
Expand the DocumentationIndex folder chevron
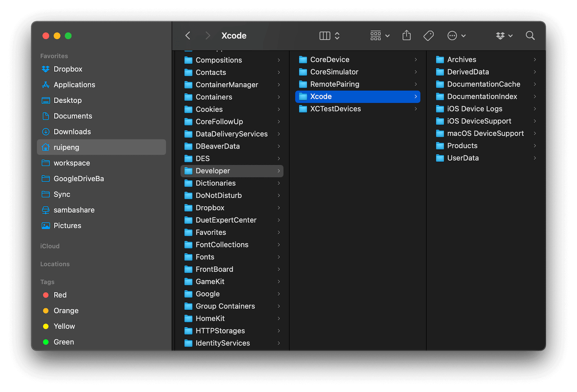tap(535, 96)
